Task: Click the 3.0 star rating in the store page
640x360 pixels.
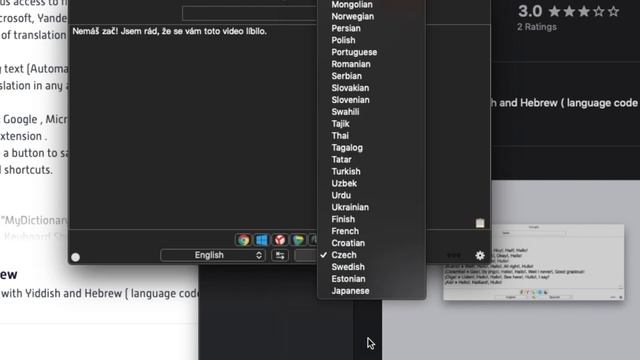Action: (x=569, y=11)
